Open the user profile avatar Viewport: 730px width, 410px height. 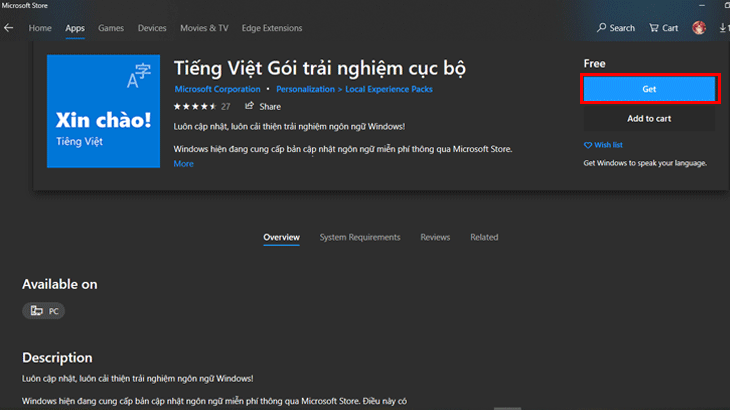coord(699,28)
